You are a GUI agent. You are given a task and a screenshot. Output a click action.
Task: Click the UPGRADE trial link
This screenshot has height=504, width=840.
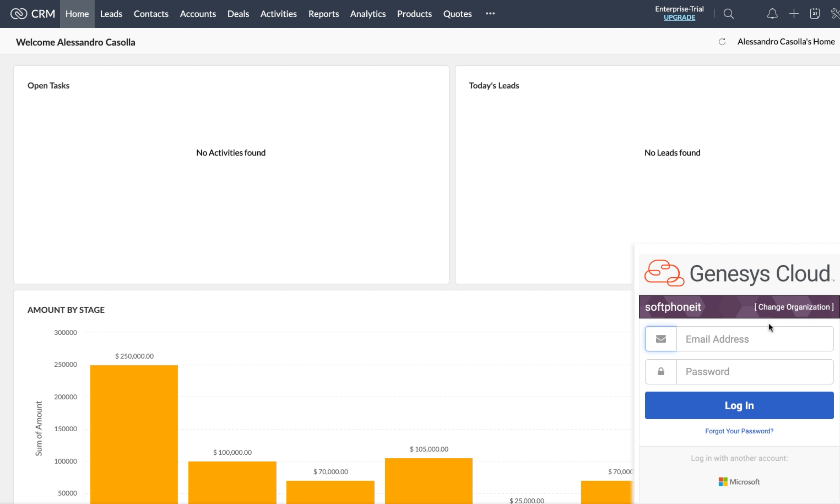[679, 18]
